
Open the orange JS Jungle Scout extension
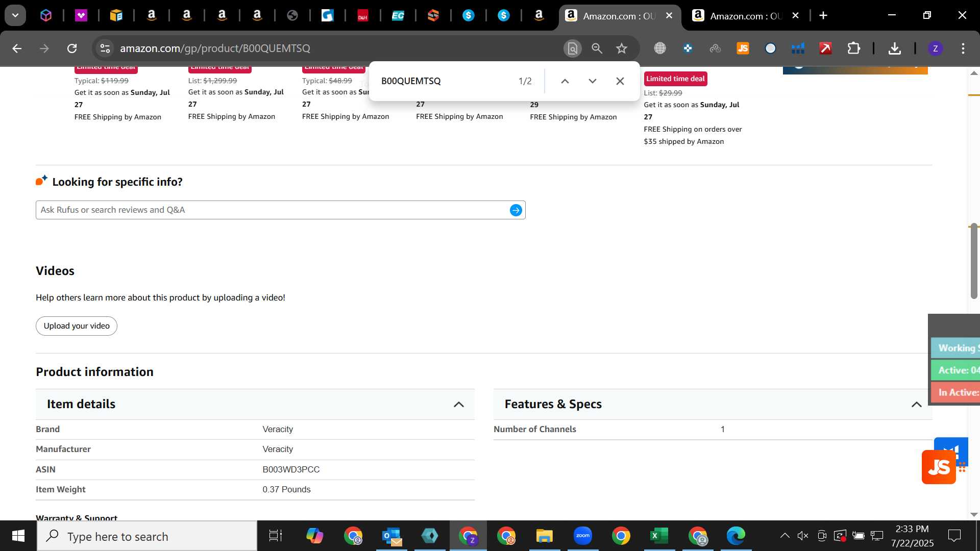pyautogui.click(x=743, y=48)
